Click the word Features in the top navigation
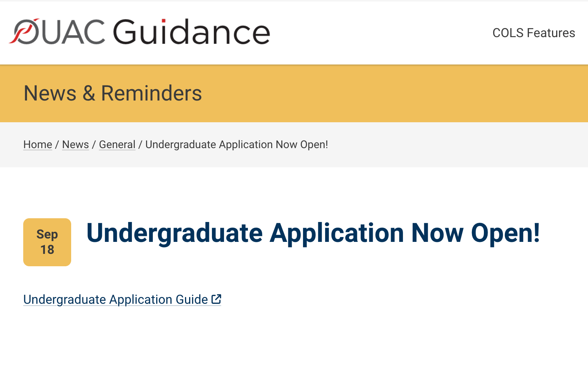The width and height of the screenshot is (588, 366). click(551, 33)
